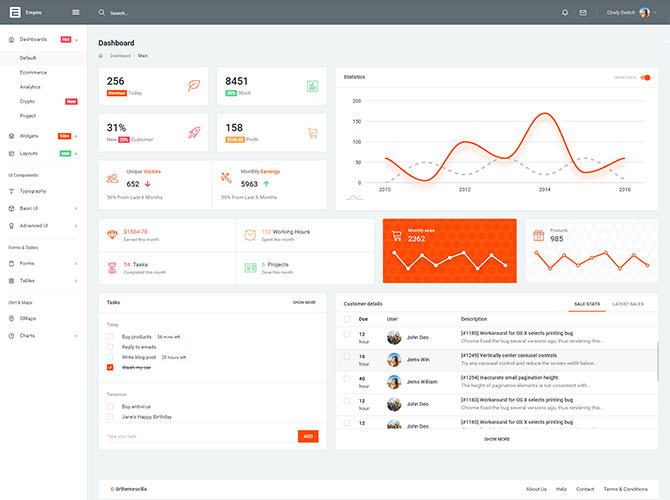Click the home icon in the breadcrumb
670x500 pixels.
(101, 56)
